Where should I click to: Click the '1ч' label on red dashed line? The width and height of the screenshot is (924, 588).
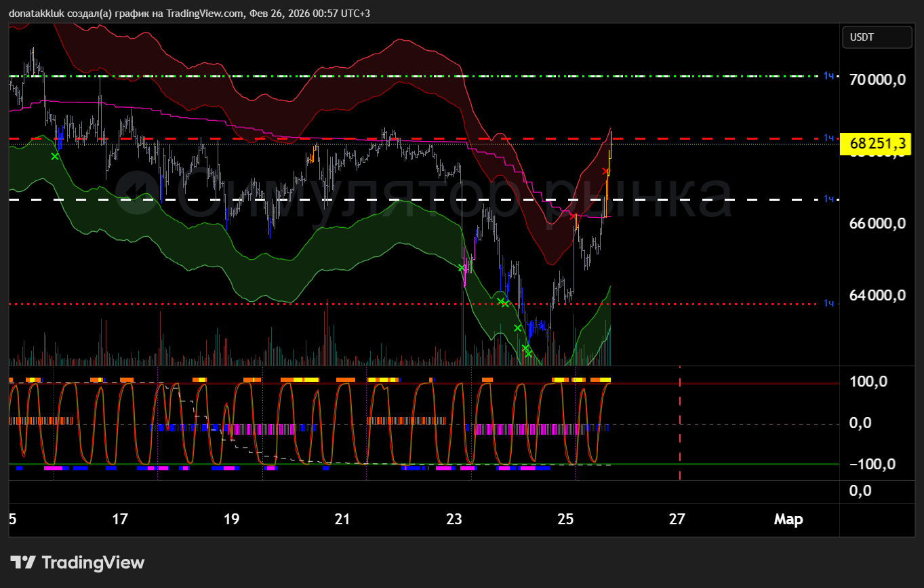point(828,138)
